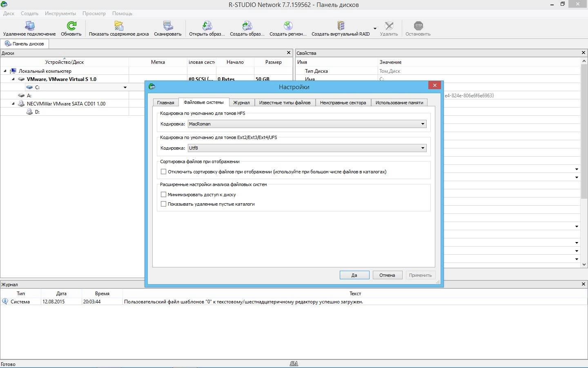The width and height of the screenshot is (588, 368).
Task: Click the Создать образ toolbar icon
Action: pyautogui.click(x=247, y=26)
